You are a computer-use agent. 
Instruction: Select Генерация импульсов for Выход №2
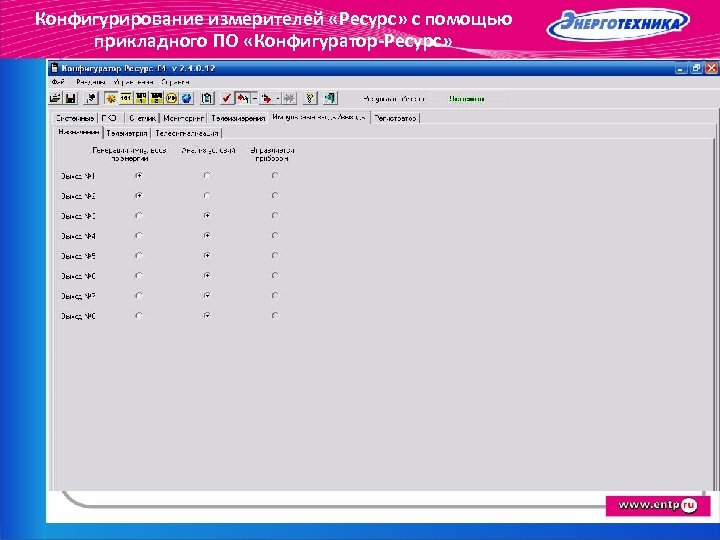click(x=139, y=196)
